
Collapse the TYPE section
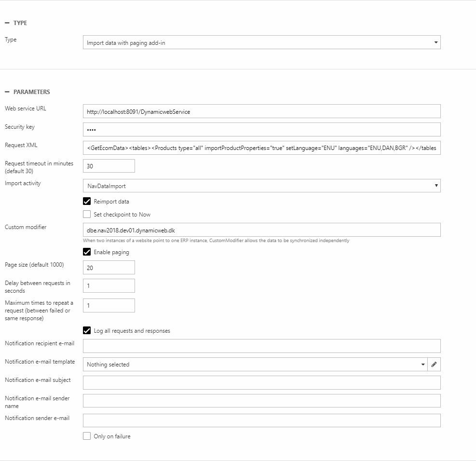pos(7,23)
